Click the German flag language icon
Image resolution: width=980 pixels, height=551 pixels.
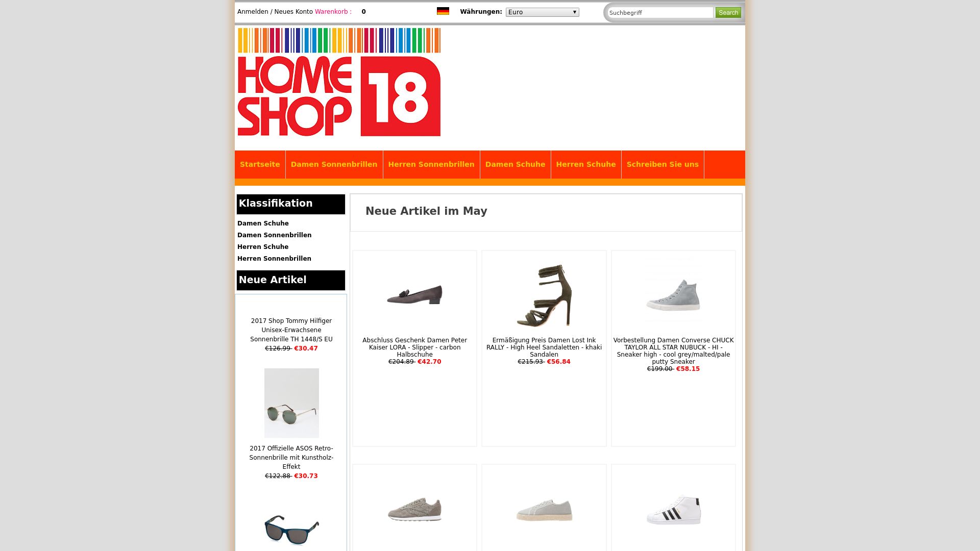coord(443,11)
